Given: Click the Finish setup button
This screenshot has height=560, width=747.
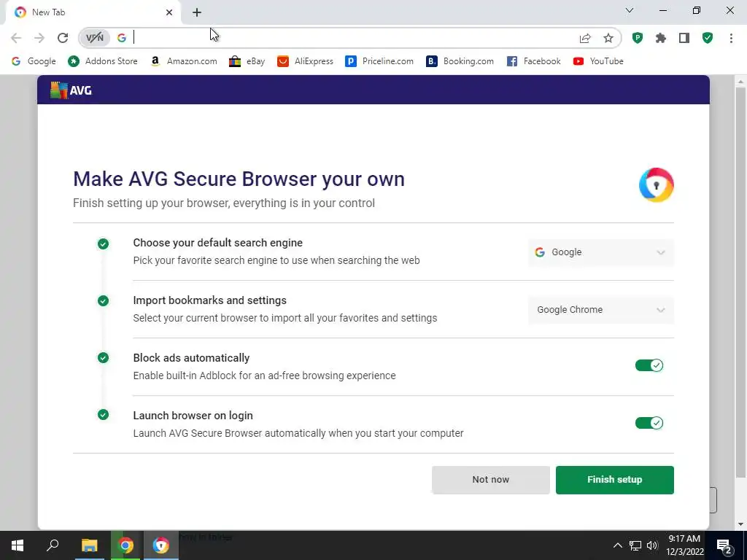Looking at the screenshot, I should click(x=614, y=480).
